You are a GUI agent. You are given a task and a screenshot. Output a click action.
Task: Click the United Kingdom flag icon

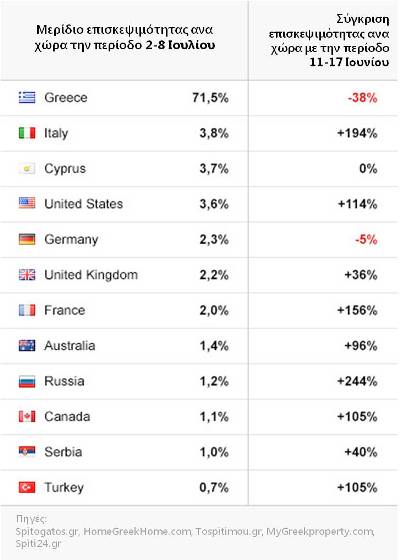pos(27,275)
